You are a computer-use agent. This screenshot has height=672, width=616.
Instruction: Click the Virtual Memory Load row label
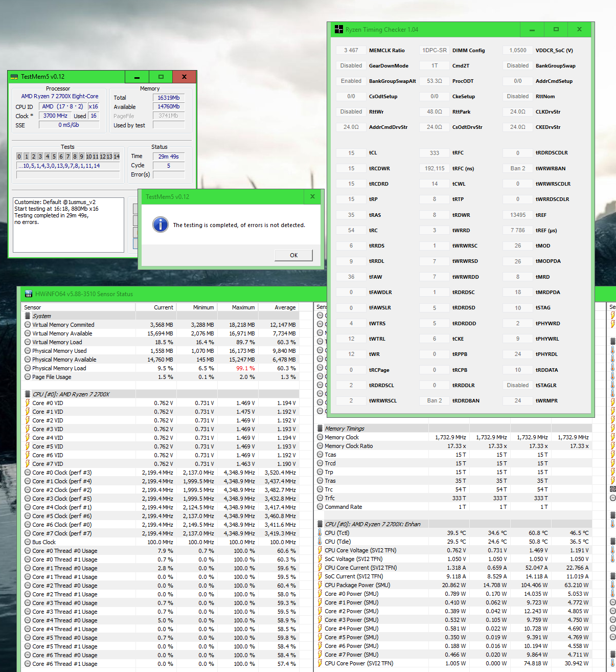point(57,342)
